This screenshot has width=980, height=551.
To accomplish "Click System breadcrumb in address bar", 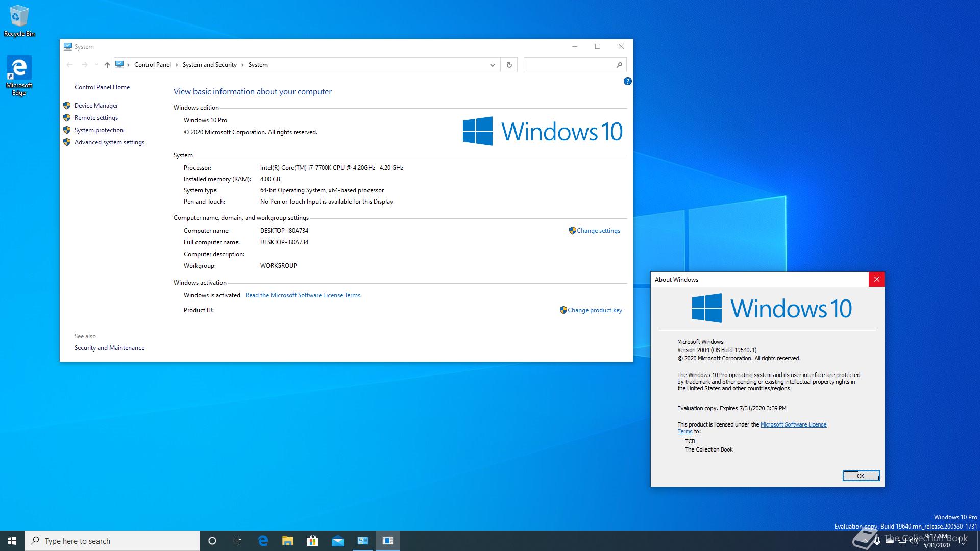I will (258, 65).
